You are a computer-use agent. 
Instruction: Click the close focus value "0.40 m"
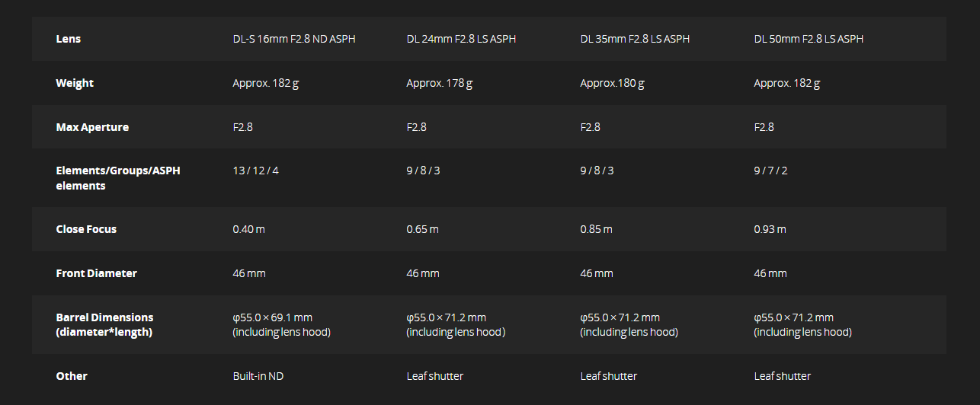(249, 229)
